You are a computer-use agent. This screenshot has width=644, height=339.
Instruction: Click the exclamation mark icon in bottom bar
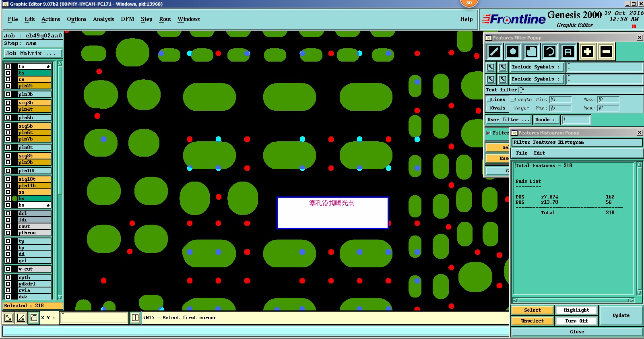click(135, 318)
